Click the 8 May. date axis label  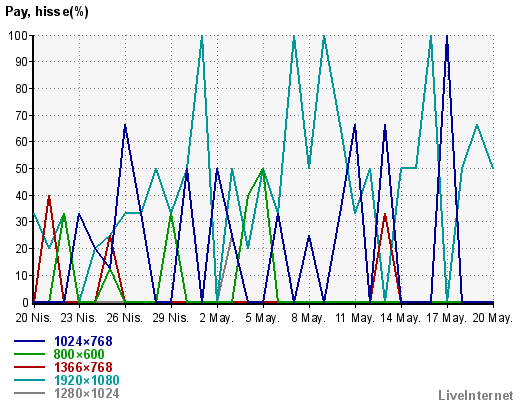[309, 318]
